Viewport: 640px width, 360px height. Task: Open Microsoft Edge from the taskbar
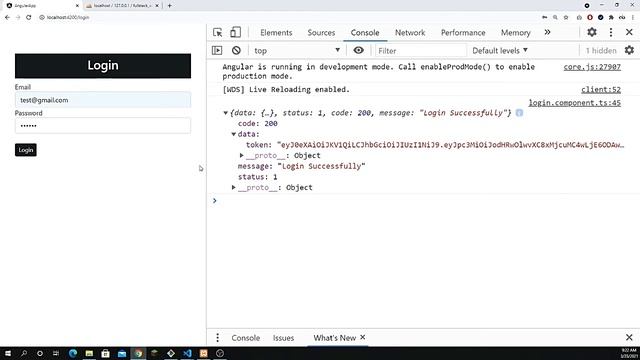tap(73, 353)
